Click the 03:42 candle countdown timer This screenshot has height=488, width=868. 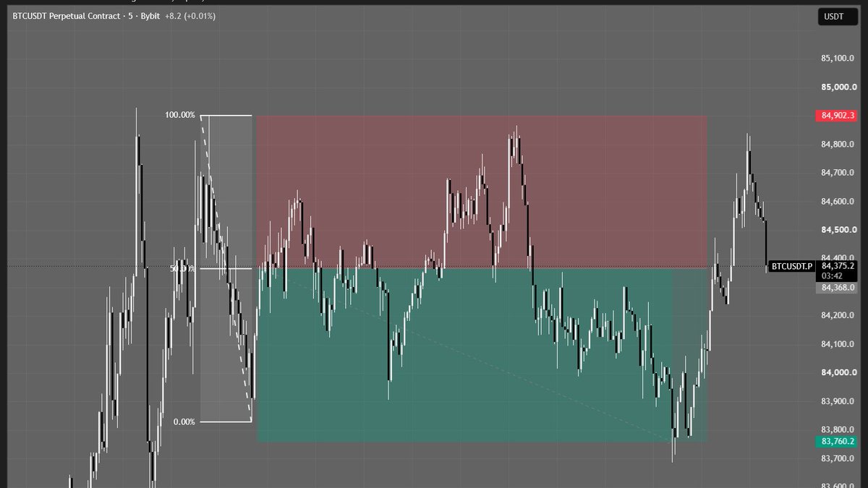pyautogui.click(x=830, y=275)
